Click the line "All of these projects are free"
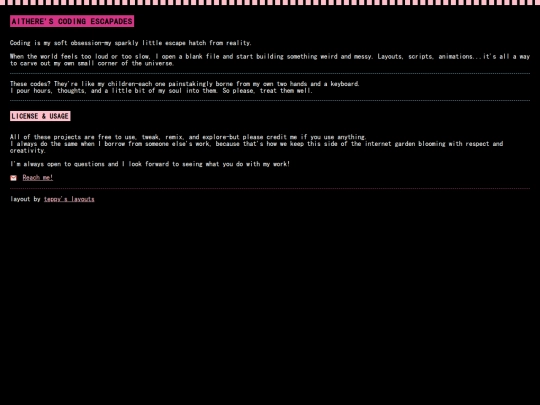The width and height of the screenshot is (540, 405). coord(188,137)
